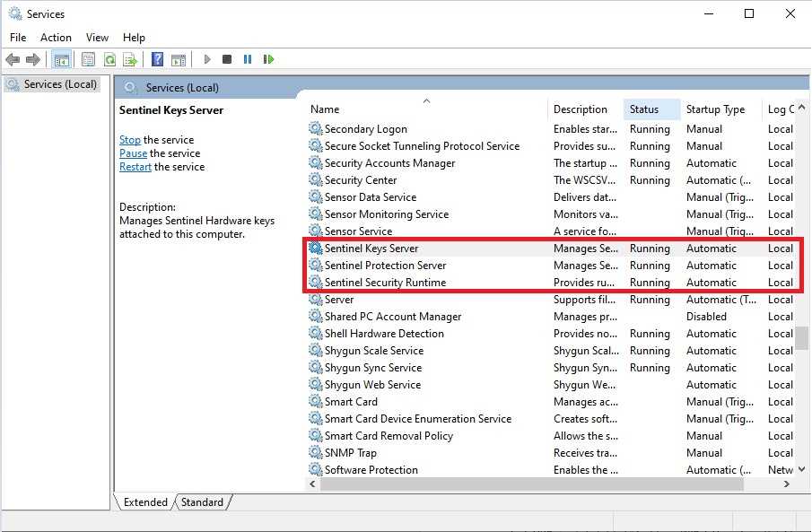Click the green Refresh toolbar icon
Image resolution: width=812 pixels, height=532 pixels.
(109, 59)
